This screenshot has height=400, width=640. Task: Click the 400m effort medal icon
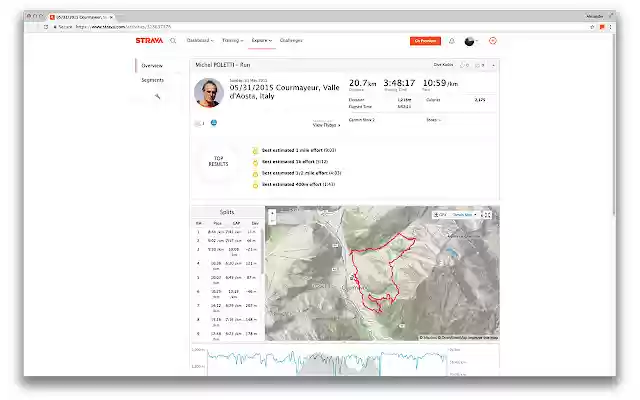tap(255, 185)
